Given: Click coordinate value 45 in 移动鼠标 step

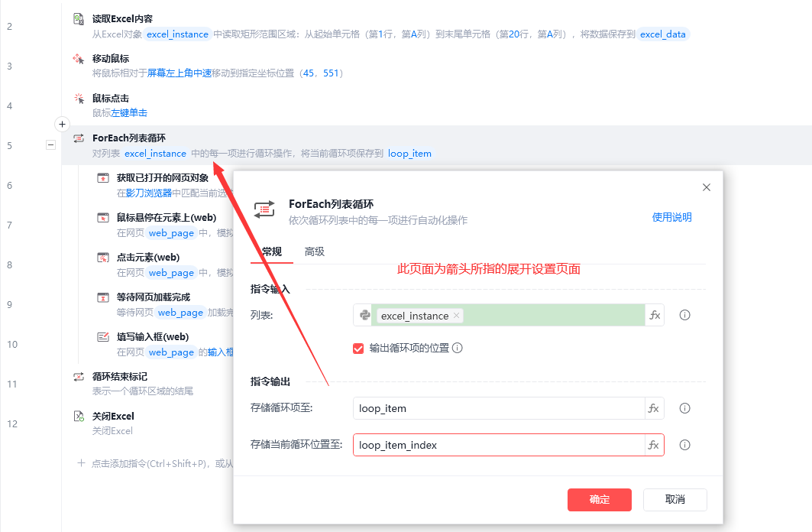Looking at the screenshot, I should 309,73.
